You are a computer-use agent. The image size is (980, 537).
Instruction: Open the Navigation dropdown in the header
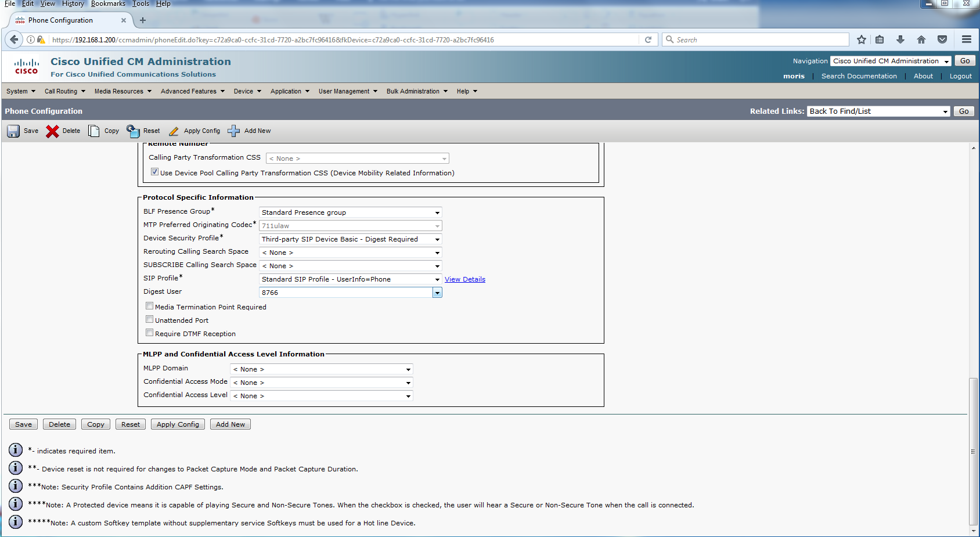(891, 61)
